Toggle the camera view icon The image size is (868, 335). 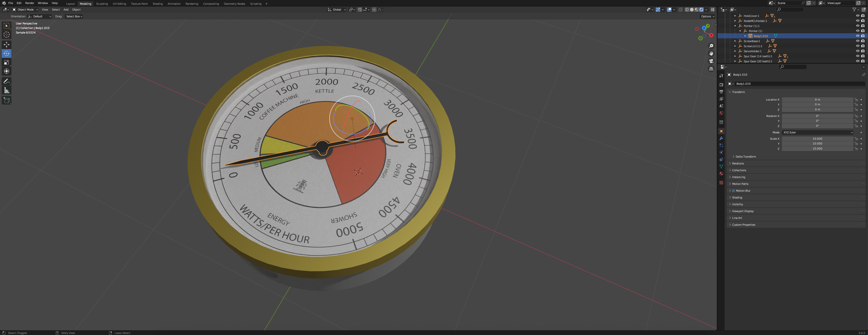point(711,61)
